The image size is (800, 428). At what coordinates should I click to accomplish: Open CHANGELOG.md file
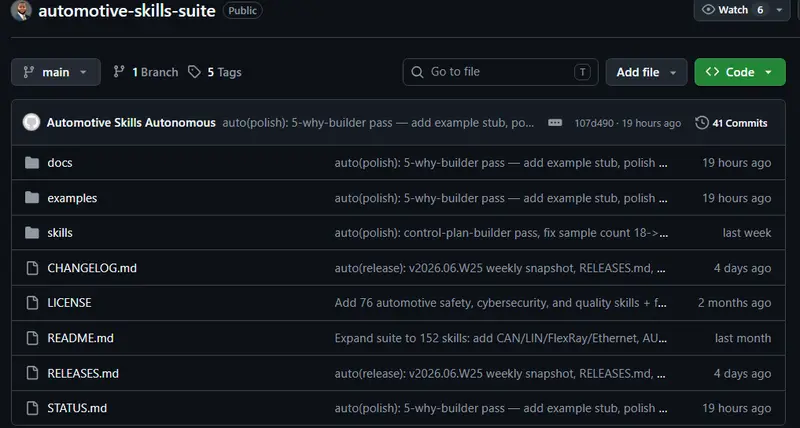click(x=92, y=268)
